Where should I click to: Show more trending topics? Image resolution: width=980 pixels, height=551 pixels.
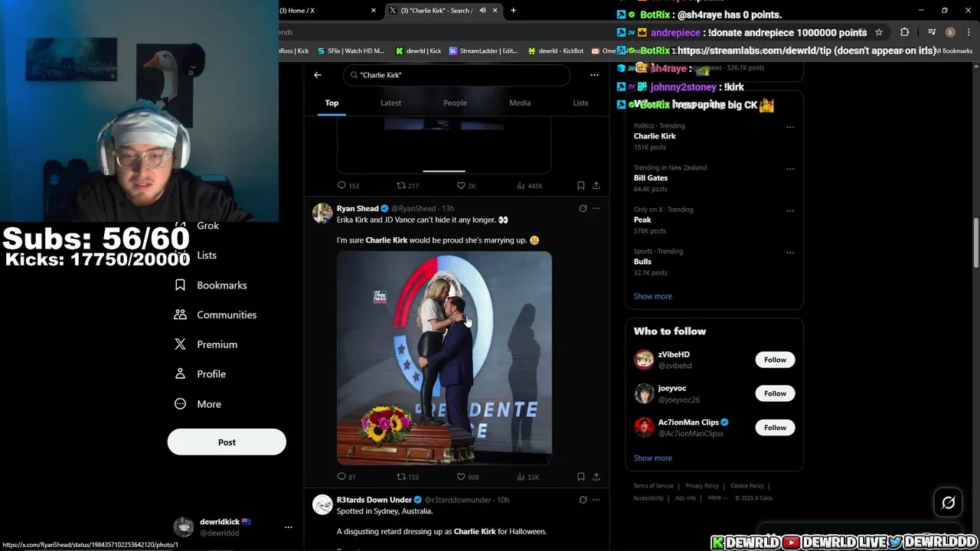pyautogui.click(x=652, y=296)
